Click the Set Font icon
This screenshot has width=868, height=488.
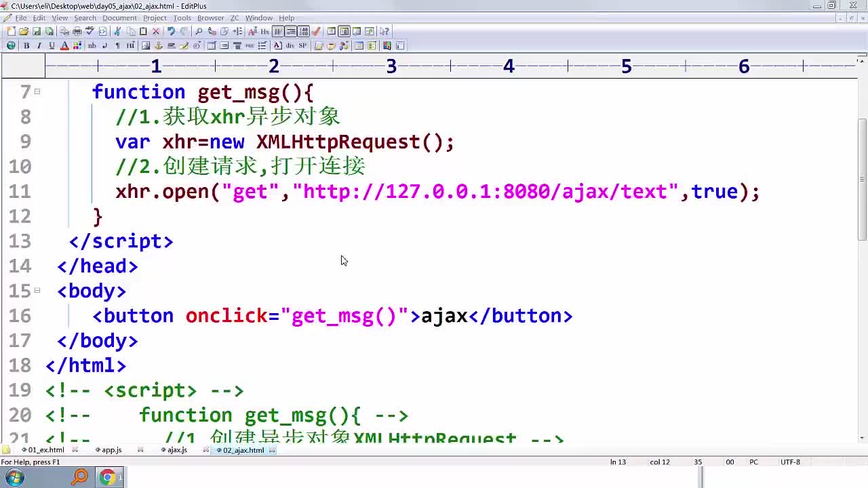click(253, 31)
